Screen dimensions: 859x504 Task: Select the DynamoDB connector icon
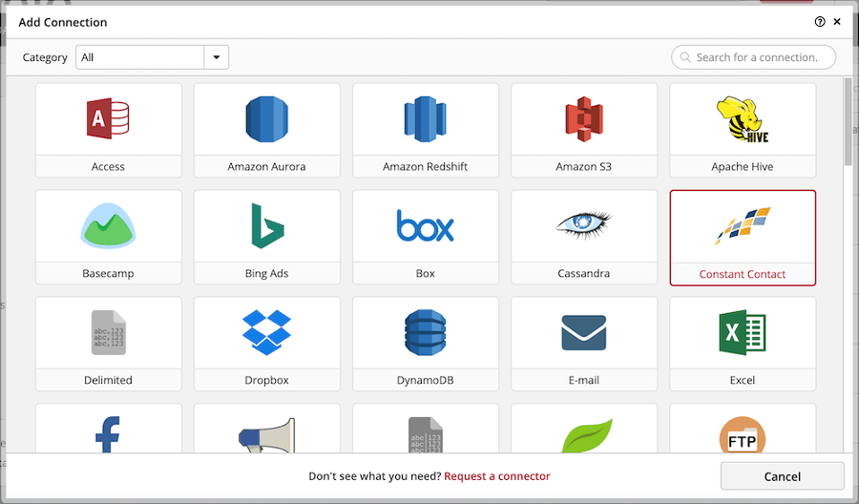(425, 332)
